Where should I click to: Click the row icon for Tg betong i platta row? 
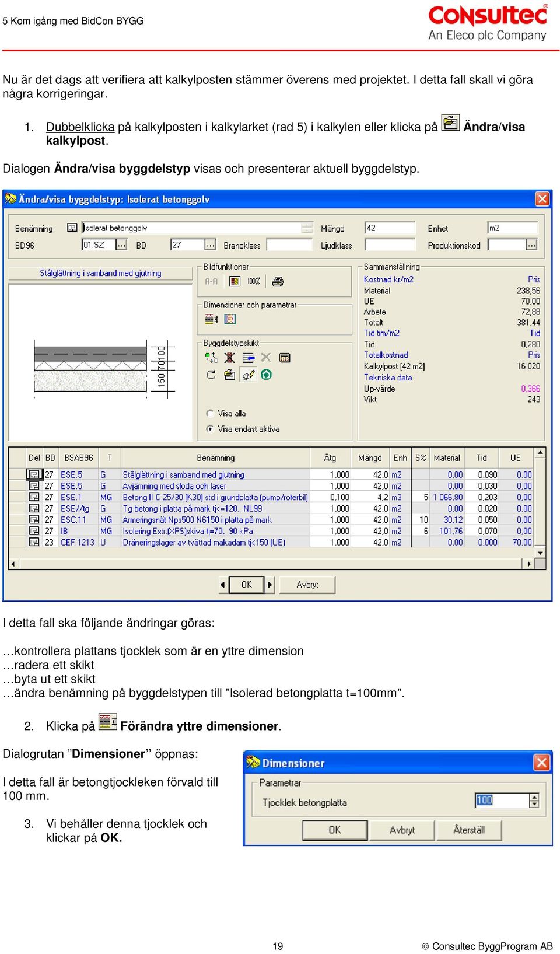pyautogui.click(x=34, y=508)
